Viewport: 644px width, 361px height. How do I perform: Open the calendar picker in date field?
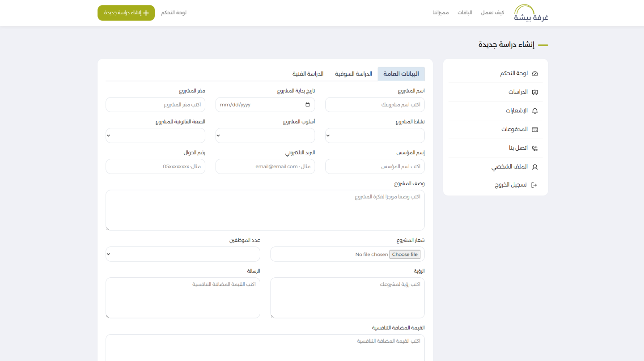[307, 105]
